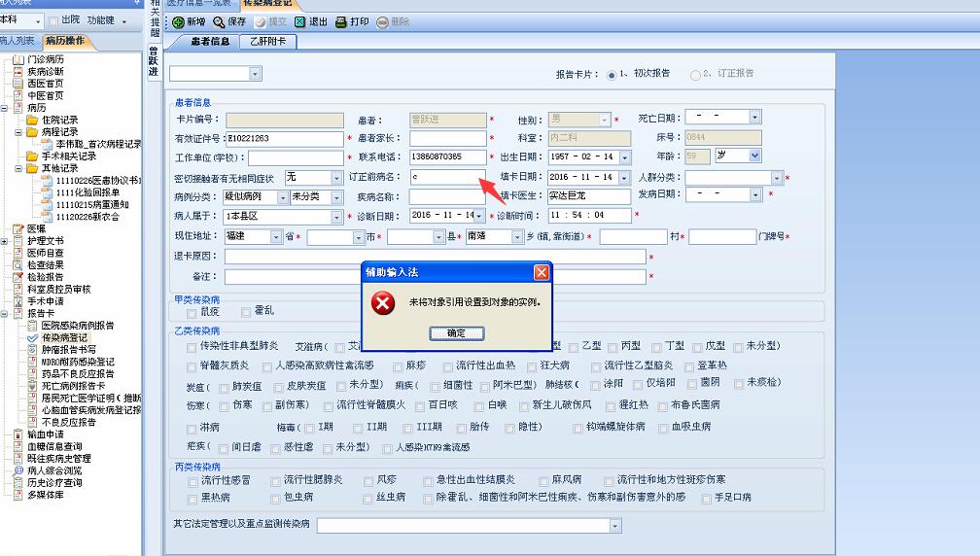Screen dimensions: 980x556
Task: Open the 功能键 menu
Action: tap(106, 20)
